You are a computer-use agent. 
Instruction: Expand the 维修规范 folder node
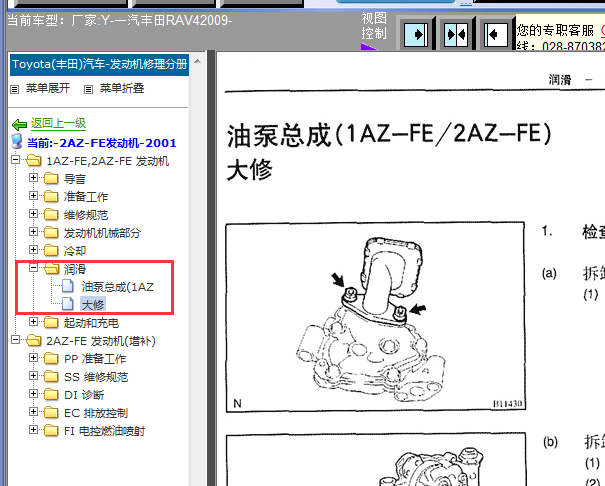(34, 213)
